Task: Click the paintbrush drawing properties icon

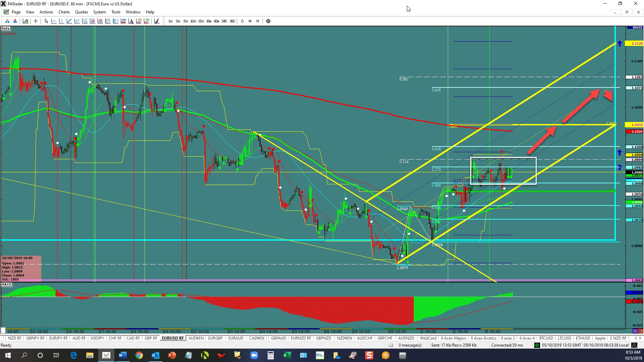Action: [157, 21]
